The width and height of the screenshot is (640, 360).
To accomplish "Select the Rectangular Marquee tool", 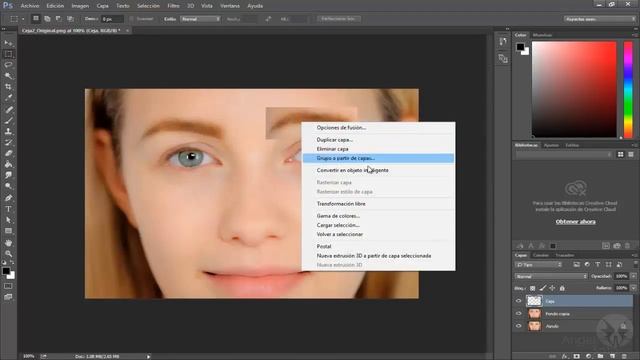I will click(8, 54).
